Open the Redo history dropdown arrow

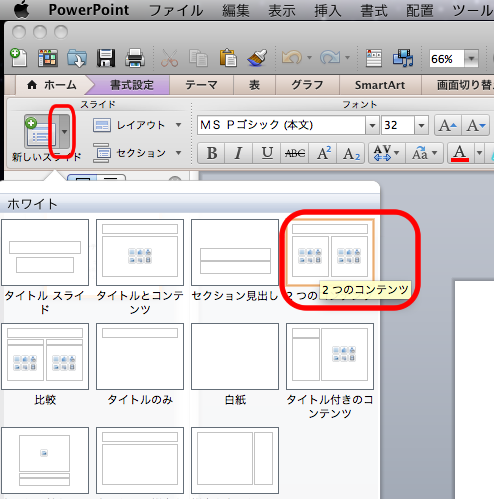point(347,58)
